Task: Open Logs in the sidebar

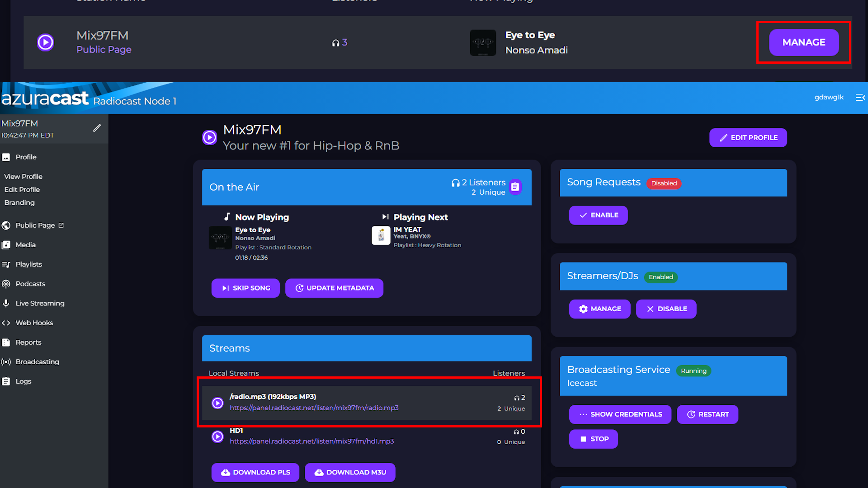Action: tap(24, 381)
